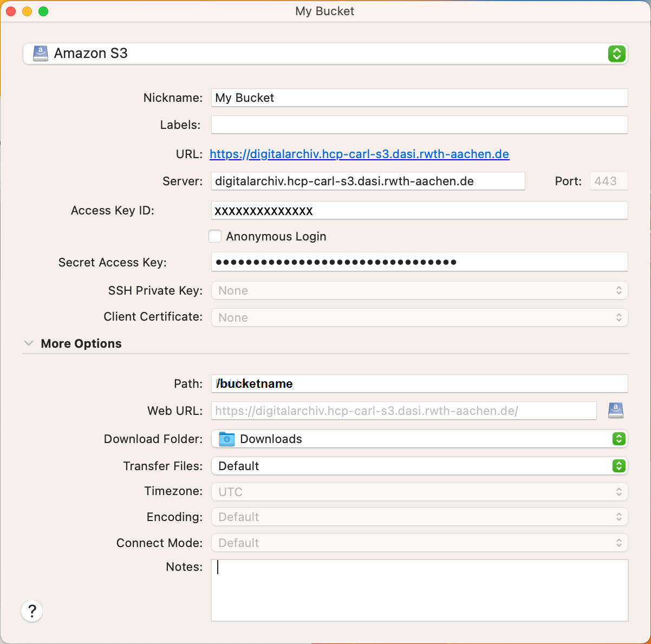The width and height of the screenshot is (651, 644).
Task: Click the Web URL browser icon
Action: coord(616,411)
